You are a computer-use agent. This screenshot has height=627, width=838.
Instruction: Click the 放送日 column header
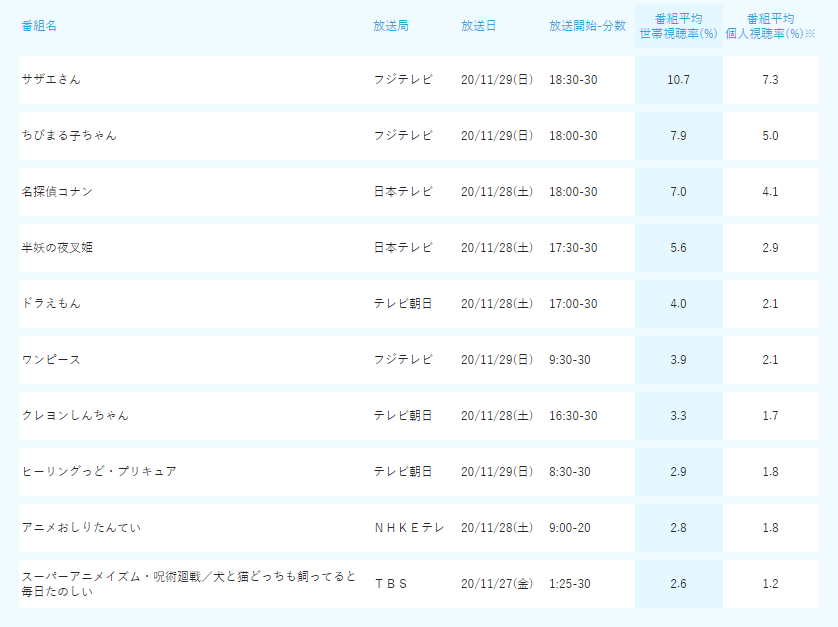[x=478, y=26]
